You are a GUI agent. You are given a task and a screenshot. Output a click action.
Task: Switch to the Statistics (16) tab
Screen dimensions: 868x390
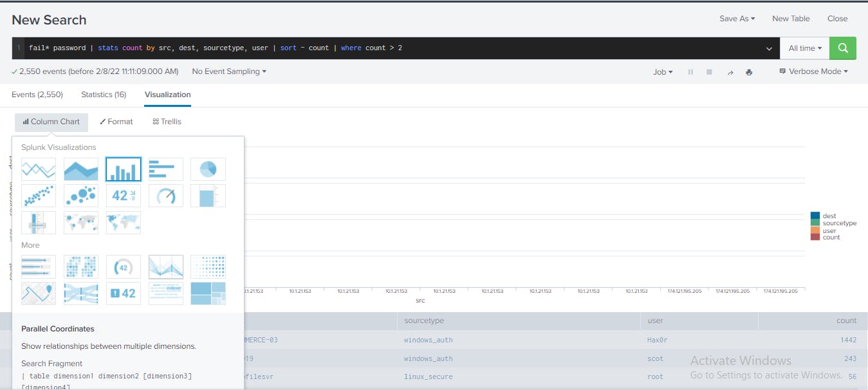coord(104,95)
